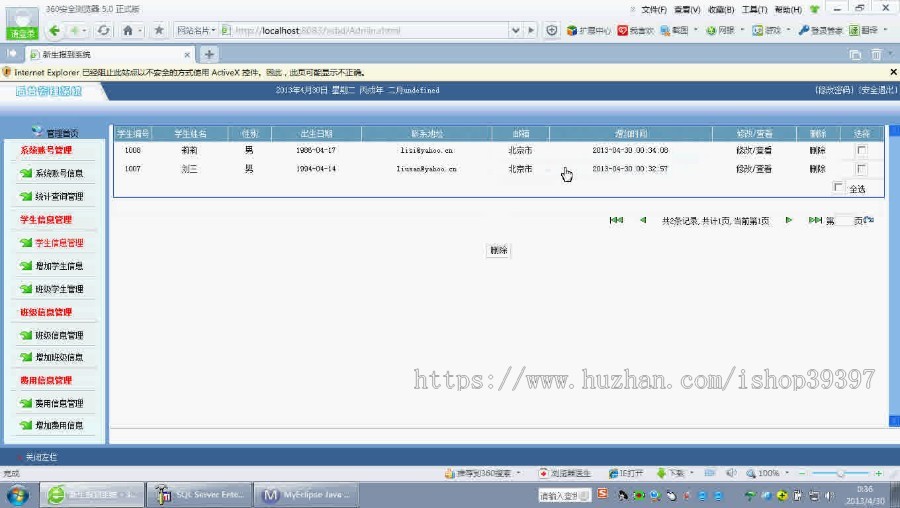
Task: Jump to the first page of records
Action: pos(616,220)
